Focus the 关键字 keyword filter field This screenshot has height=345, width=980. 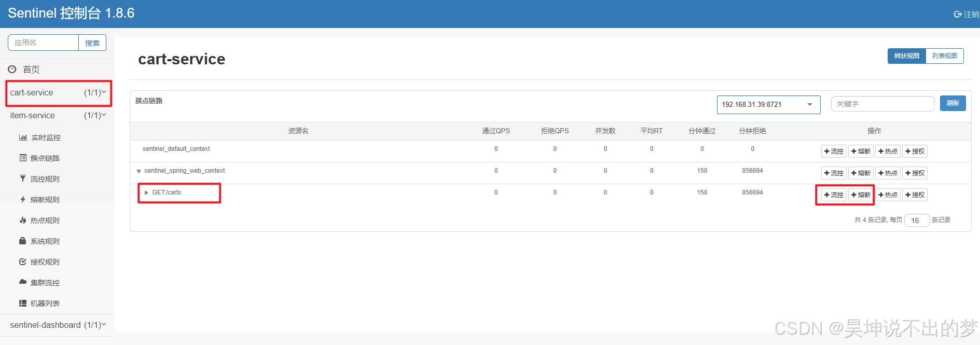click(x=882, y=104)
